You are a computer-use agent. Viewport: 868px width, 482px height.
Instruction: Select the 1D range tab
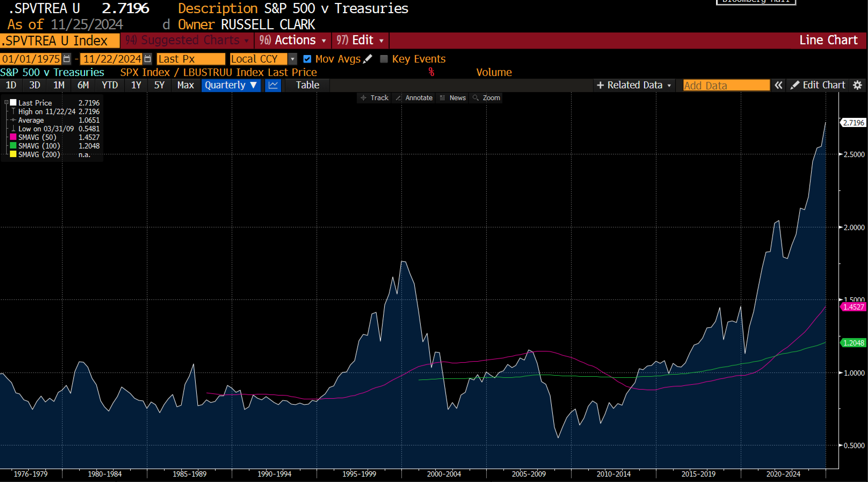[x=11, y=85]
